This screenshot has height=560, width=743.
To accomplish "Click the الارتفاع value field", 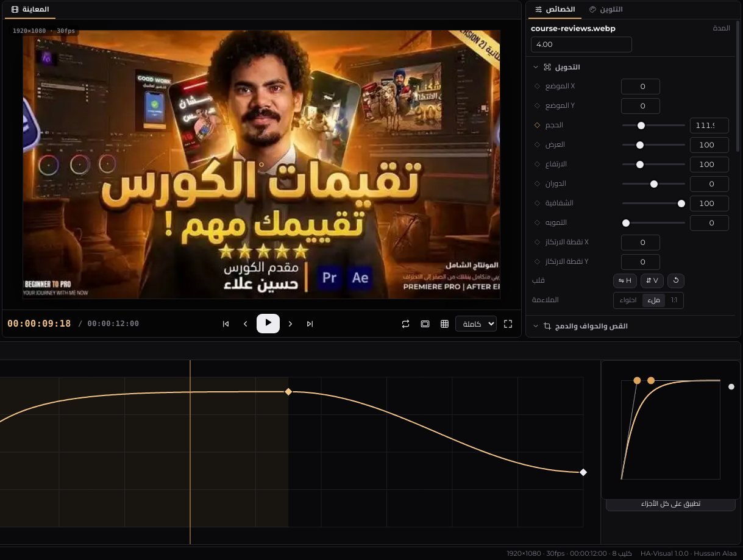I will (x=710, y=165).
